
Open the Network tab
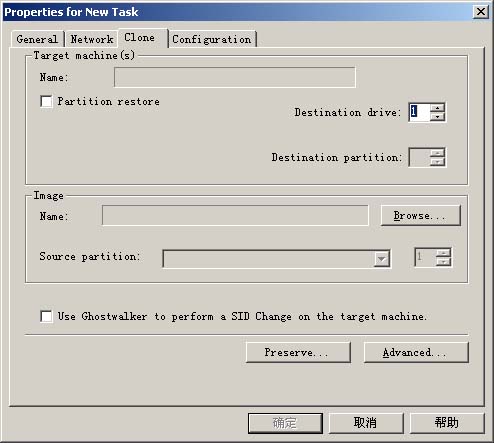click(92, 39)
